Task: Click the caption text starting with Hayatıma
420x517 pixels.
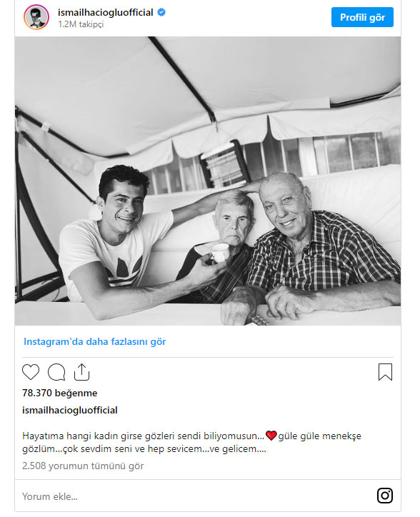Action: (x=191, y=442)
